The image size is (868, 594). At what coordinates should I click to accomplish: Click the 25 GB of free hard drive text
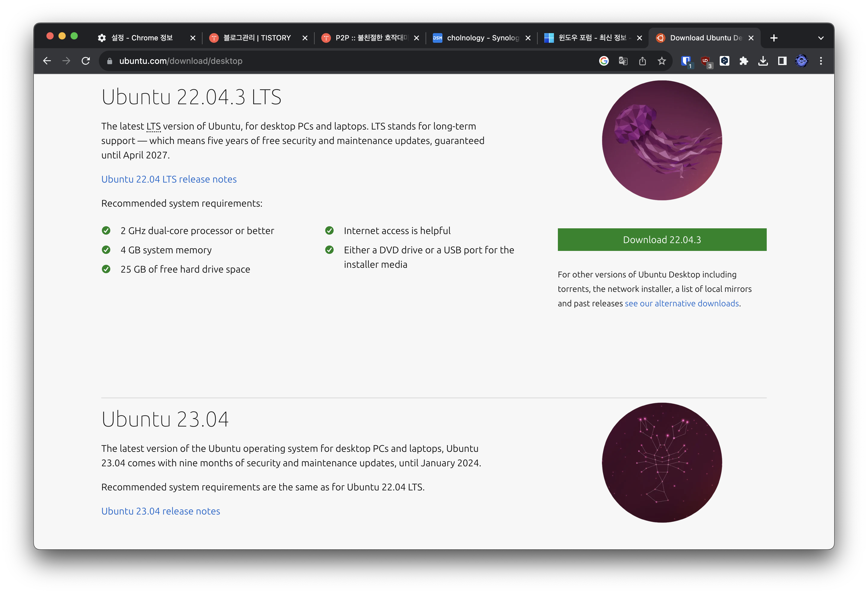click(x=185, y=270)
